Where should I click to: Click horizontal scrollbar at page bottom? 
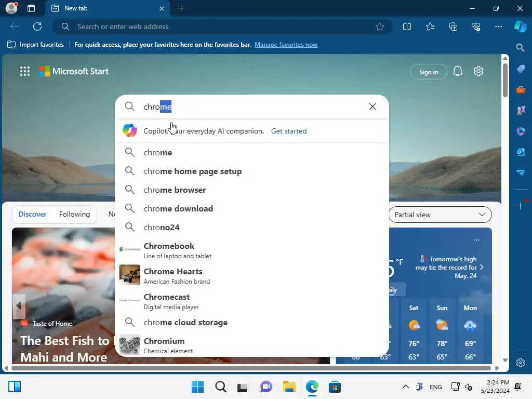(251, 368)
